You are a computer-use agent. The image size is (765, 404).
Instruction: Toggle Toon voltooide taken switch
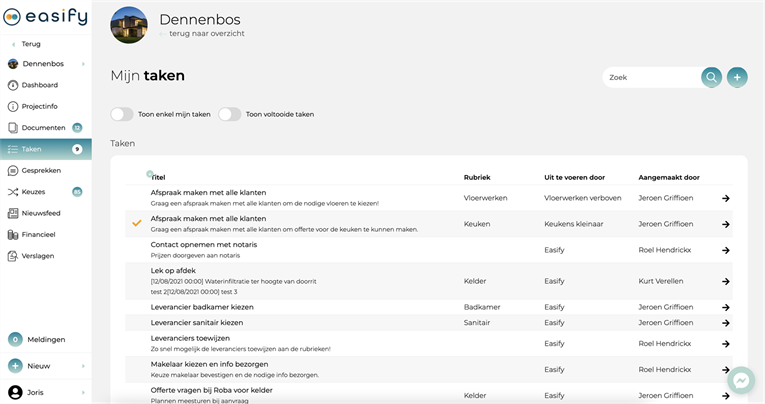pos(229,114)
